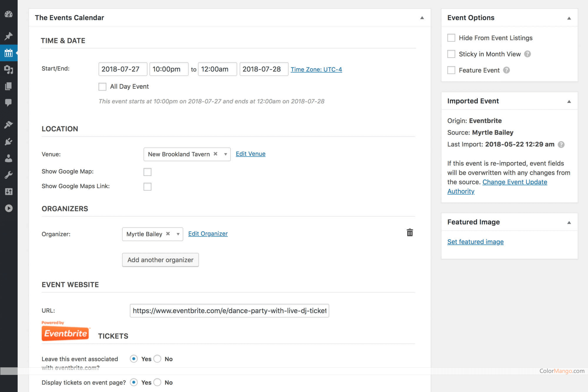Collapse the Event Options panel

569,18
